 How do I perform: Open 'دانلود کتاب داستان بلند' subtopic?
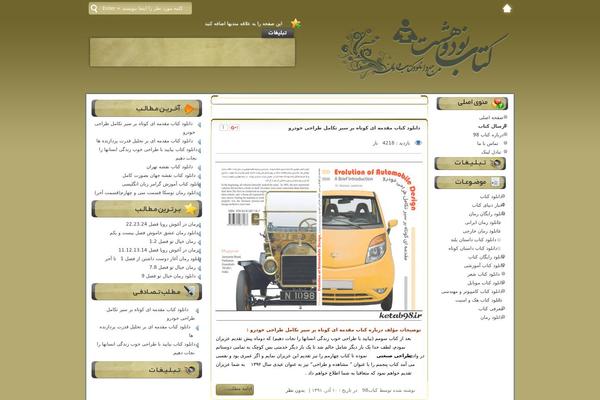point(473,240)
